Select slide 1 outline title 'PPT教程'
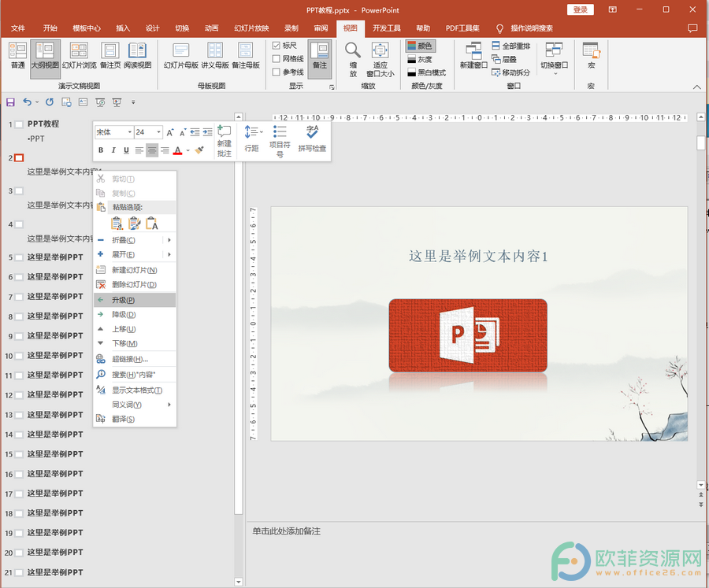 click(x=43, y=124)
